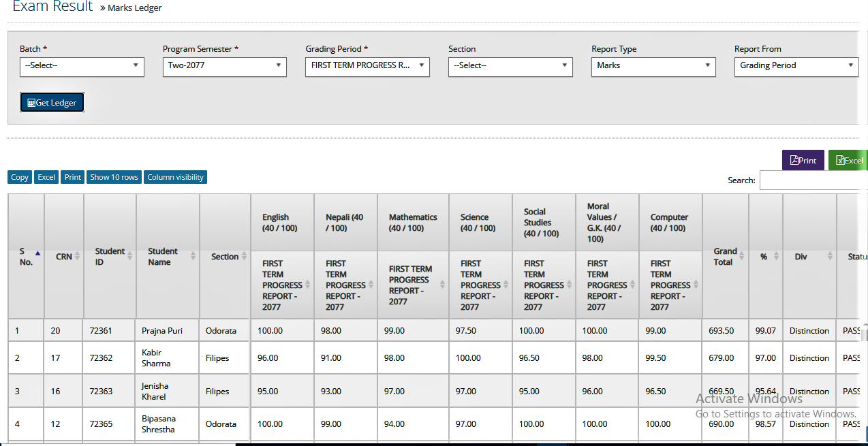Click Prajna Puri's Science mark 97.50
Screen dimensions: 868x446
tap(466, 331)
